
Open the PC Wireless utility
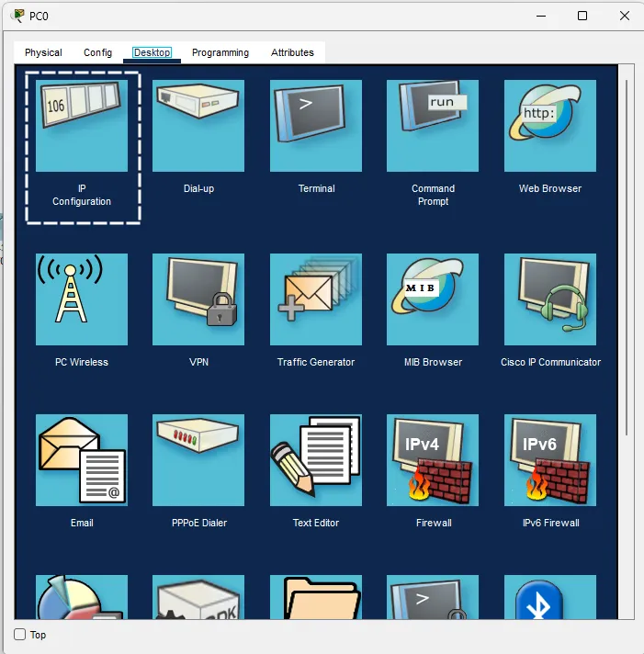[82, 299]
